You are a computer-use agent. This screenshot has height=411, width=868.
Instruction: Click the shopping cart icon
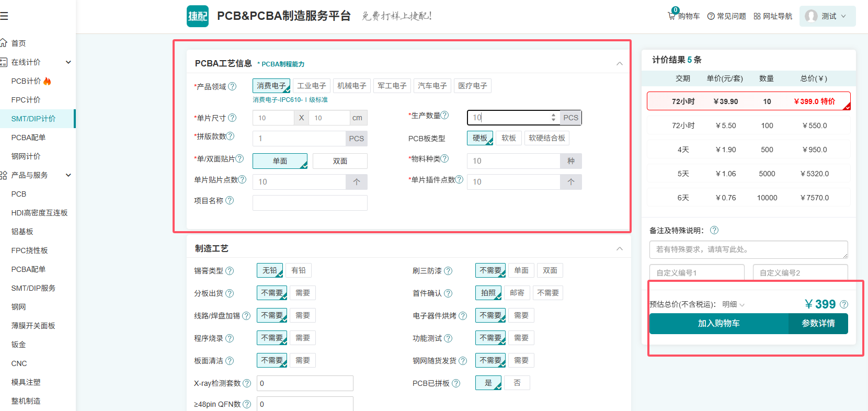[x=671, y=16]
